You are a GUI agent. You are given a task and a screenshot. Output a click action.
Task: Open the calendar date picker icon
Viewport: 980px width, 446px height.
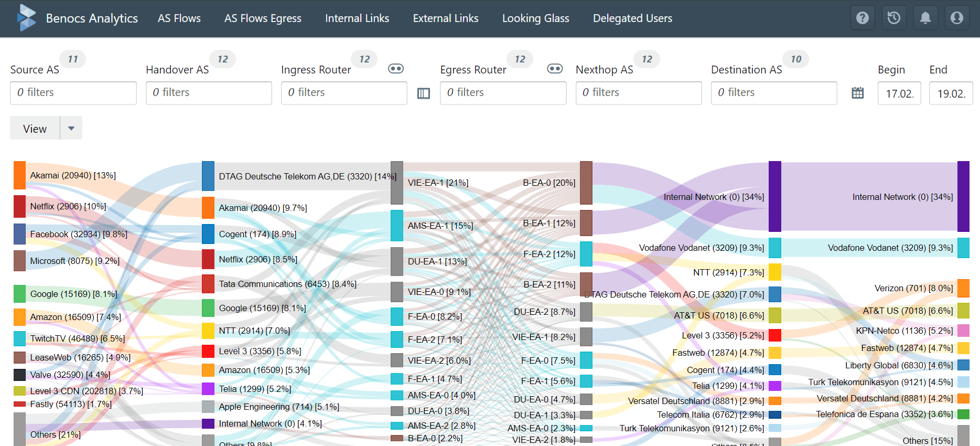point(857,93)
